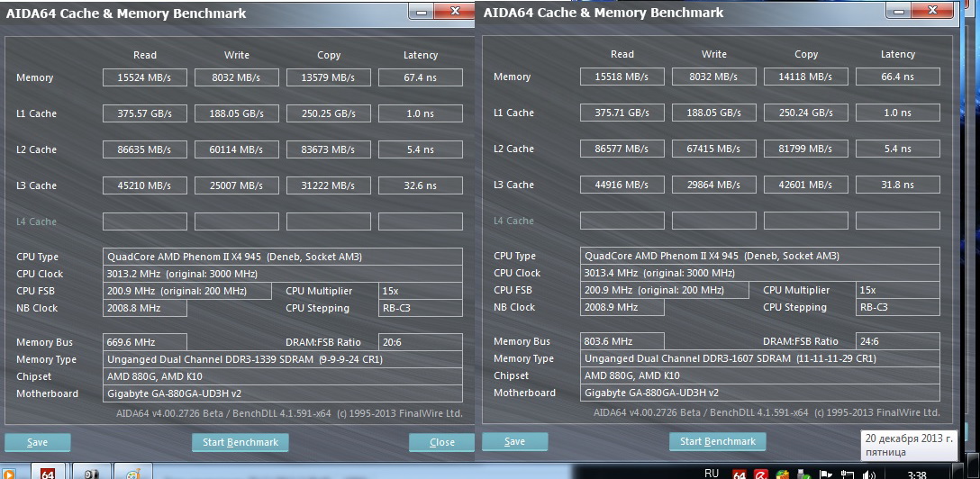This screenshot has height=479, width=980.
Task: Click CPU Clock value 3013.4 MHz
Action: click(760, 273)
